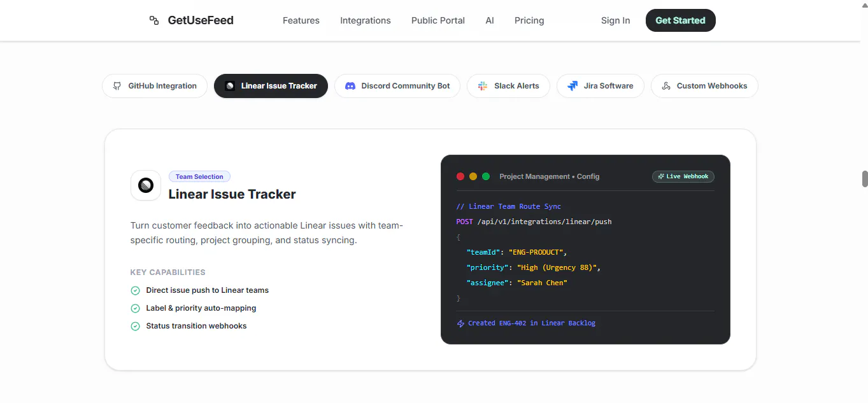
Task: Click the checkmark beside Direct issue push
Action: (135, 290)
